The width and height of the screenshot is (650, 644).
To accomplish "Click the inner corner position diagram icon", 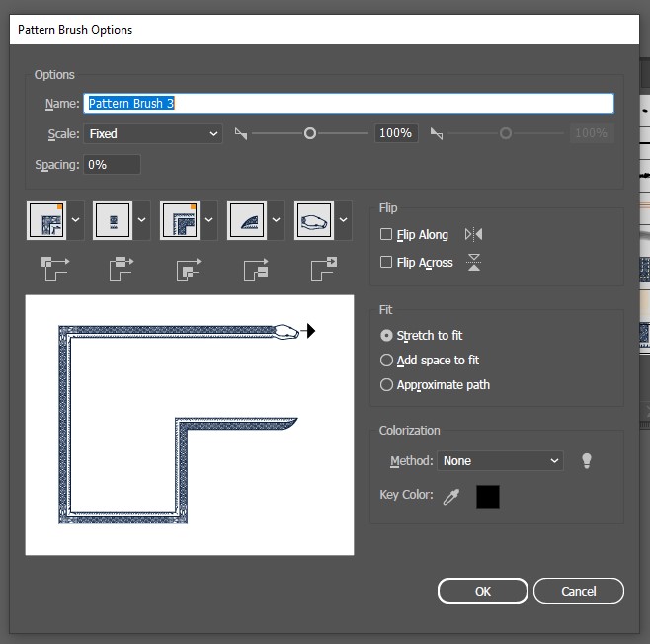I will tap(189, 269).
